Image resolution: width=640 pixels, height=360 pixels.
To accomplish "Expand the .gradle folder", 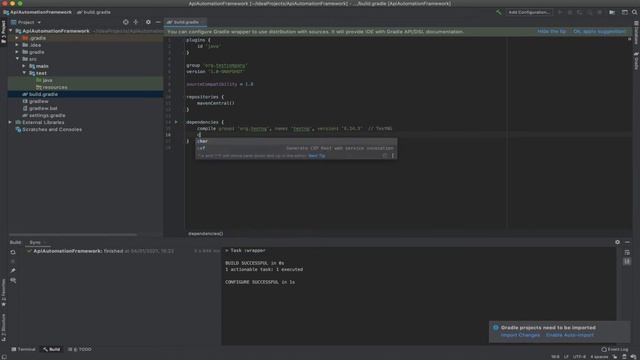I will click(17, 38).
